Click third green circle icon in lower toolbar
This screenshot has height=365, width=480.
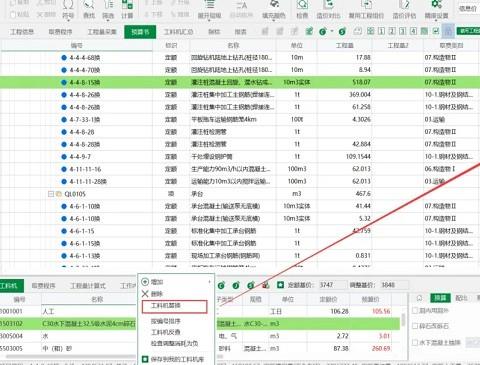pyautogui.click(x=251, y=285)
